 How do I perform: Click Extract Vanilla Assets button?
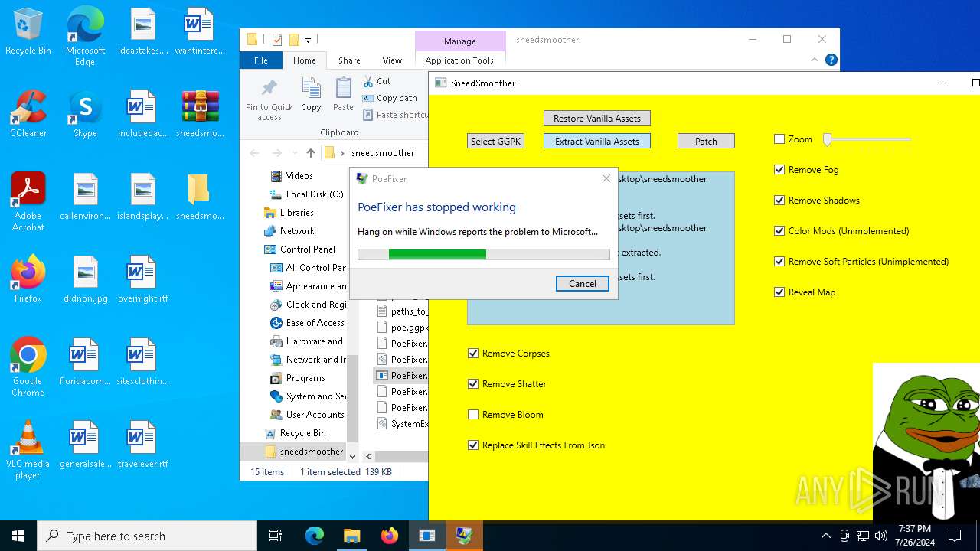coord(597,141)
